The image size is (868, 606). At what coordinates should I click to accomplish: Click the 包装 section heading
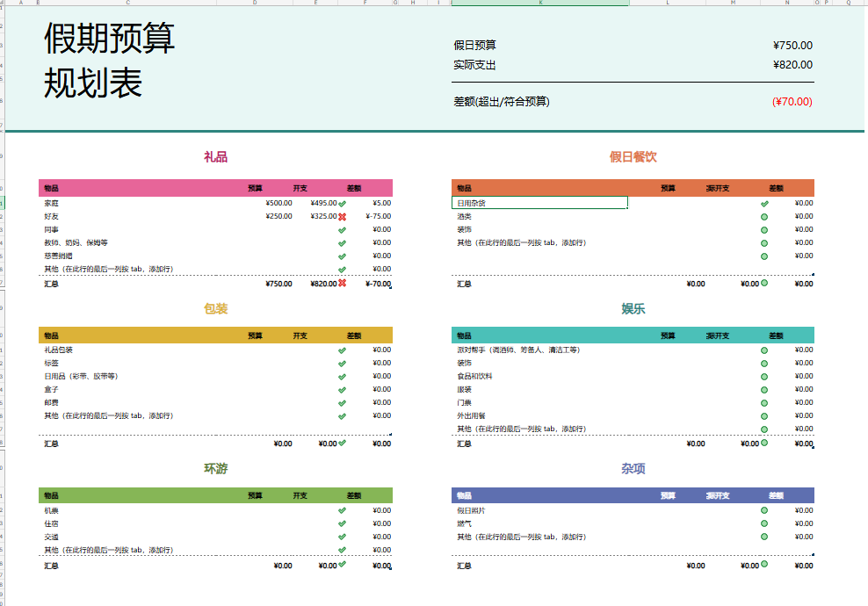(215, 309)
